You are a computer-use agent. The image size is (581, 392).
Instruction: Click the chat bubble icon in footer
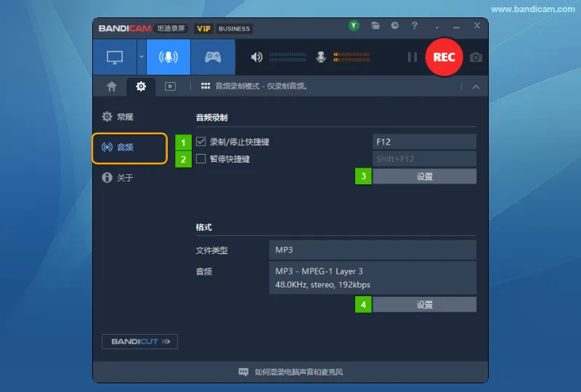point(243,372)
